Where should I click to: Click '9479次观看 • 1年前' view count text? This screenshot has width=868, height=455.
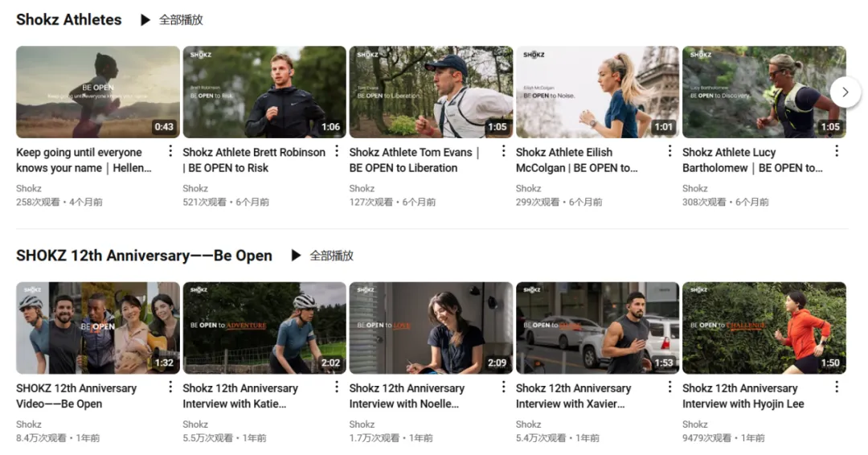tap(723, 438)
